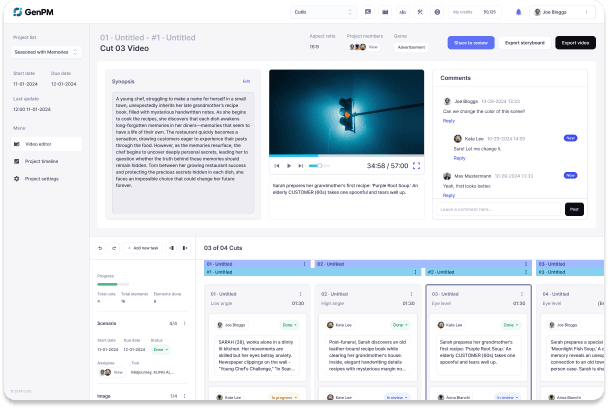Viewport: 608px width, 408px height.
Task: Redo the last task action
Action: point(114,248)
